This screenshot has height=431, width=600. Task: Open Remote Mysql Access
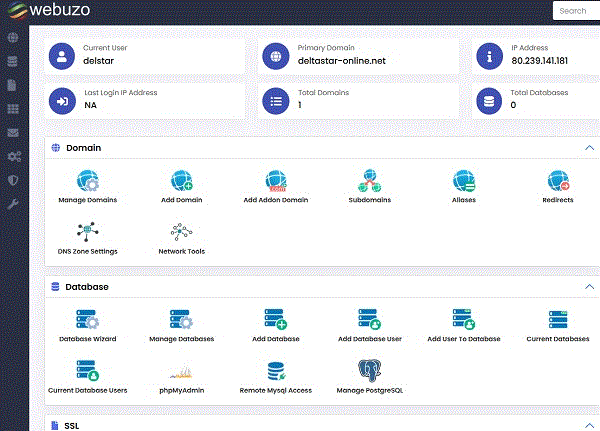pos(276,377)
